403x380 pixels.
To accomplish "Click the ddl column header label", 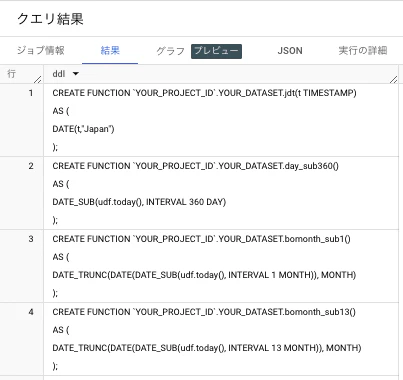I will (x=59, y=74).
